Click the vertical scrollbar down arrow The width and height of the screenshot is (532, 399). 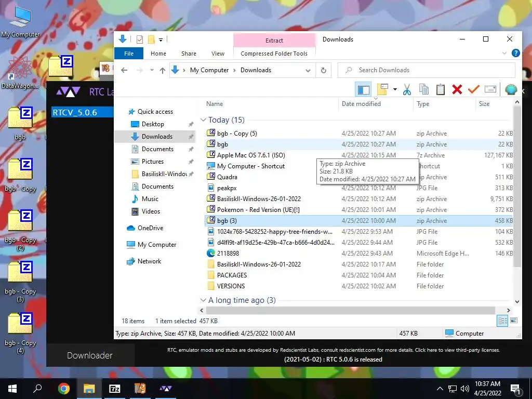(x=517, y=302)
